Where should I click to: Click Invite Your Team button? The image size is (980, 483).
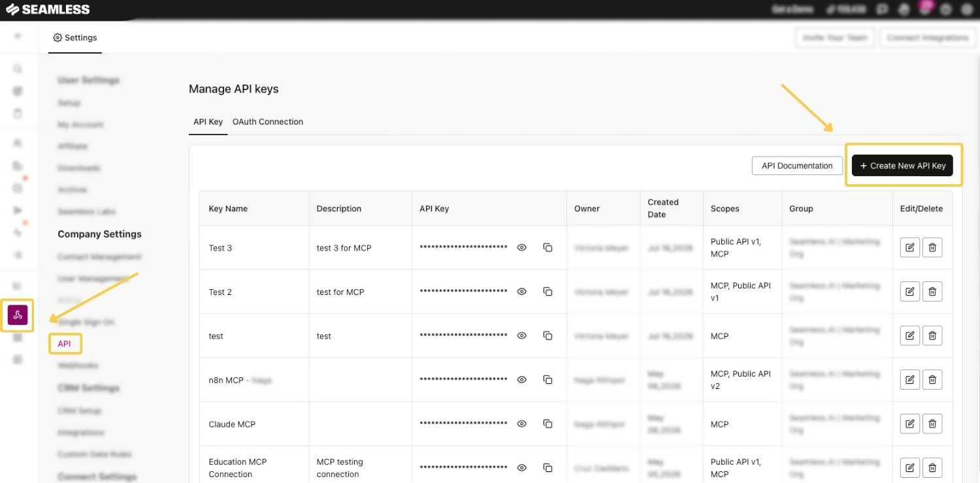[835, 38]
